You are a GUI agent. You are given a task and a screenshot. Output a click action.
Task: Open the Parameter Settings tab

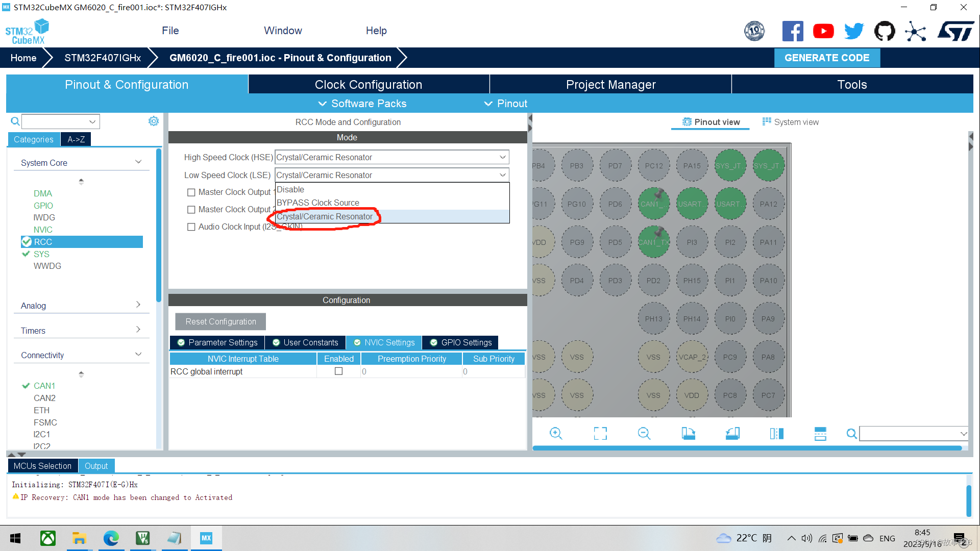(x=217, y=342)
